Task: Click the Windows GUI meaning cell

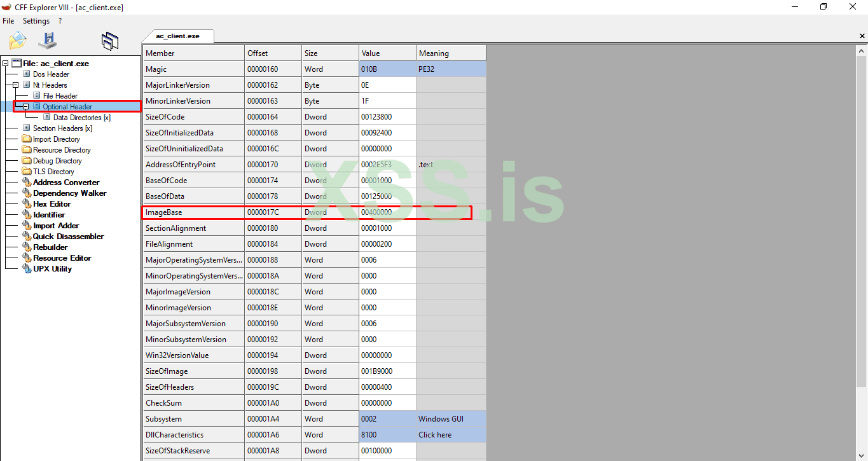Action: pos(451,419)
